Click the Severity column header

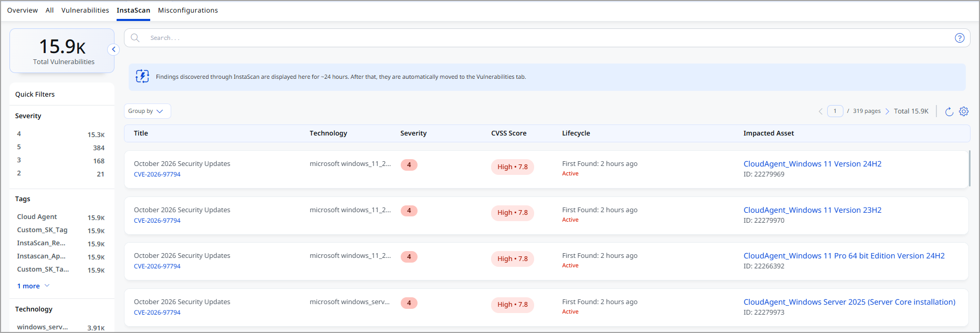[x=413, y=133]
